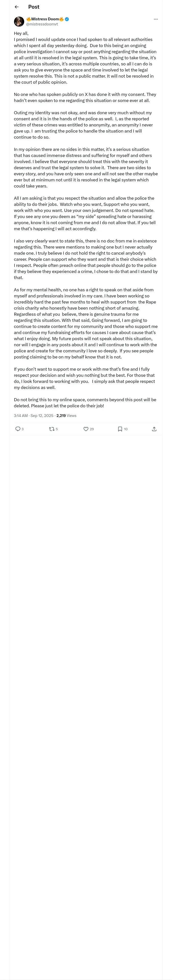Click the paragraph starting "Do not bring this"
The height and width of the screenshot is (980, 172).
(85, 402)
